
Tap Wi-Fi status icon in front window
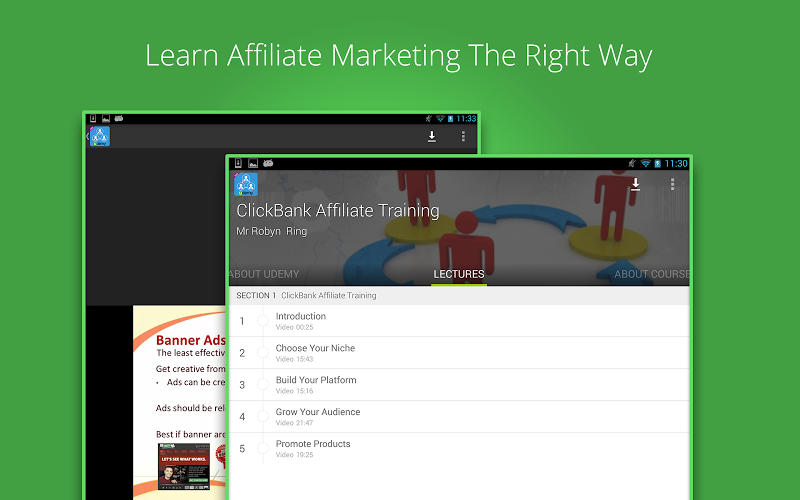click(x=645, y=163)
